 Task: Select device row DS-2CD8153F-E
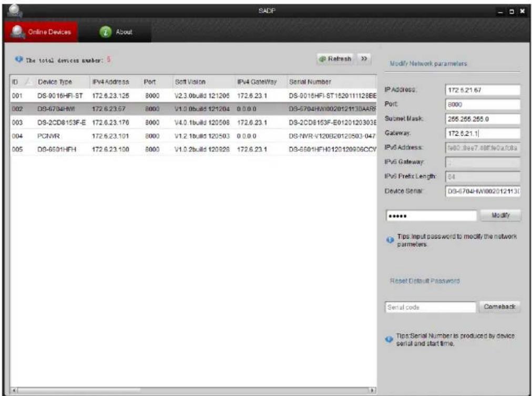(193, 122)
